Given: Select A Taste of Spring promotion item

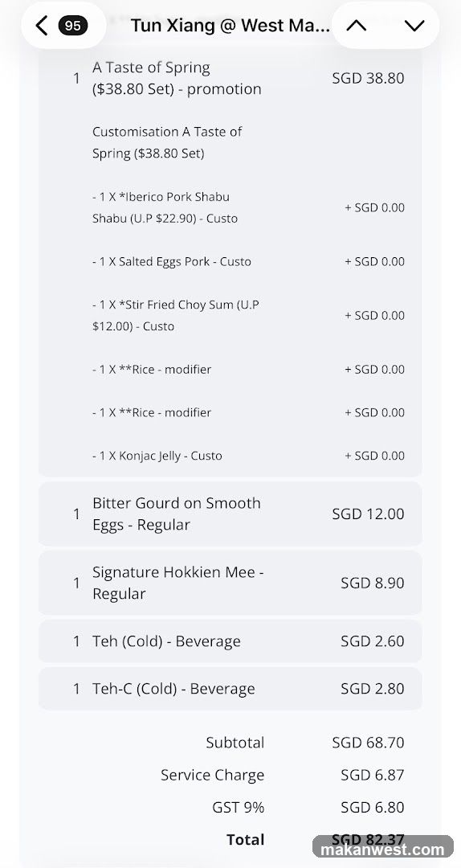Looking at the screenshot, I should (230, 78).
